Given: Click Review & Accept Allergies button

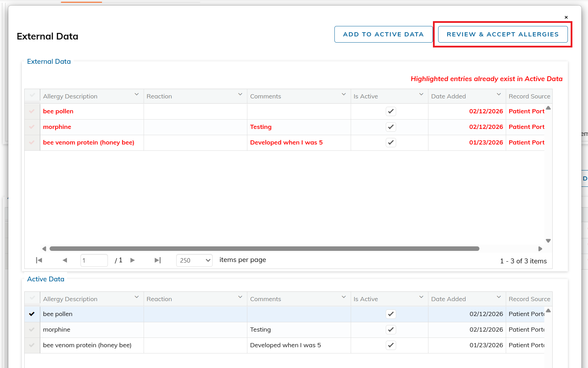Looking at the screenshot, I should coord(503,34).
